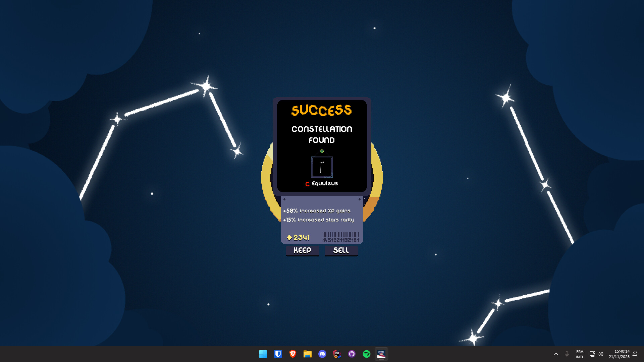
Task: Open the FRA INTL language switcher
Action: (x=580, y=354)
